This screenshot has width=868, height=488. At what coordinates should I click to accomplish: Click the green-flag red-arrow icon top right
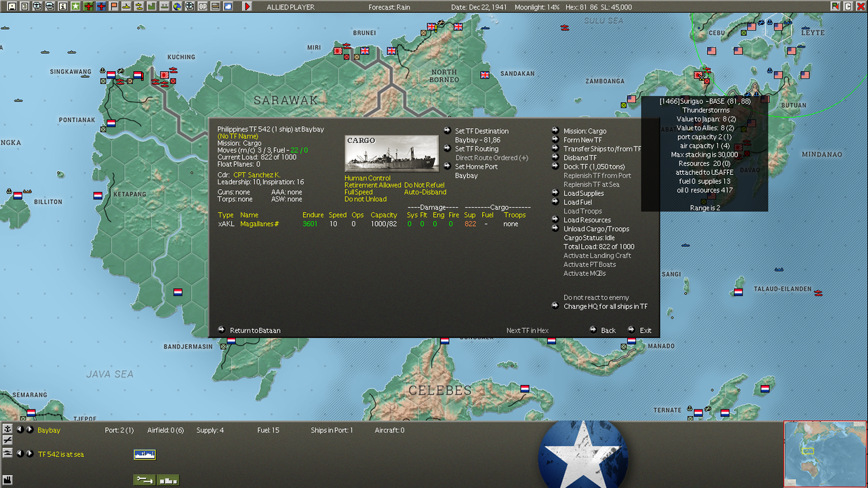click(835, 6)
